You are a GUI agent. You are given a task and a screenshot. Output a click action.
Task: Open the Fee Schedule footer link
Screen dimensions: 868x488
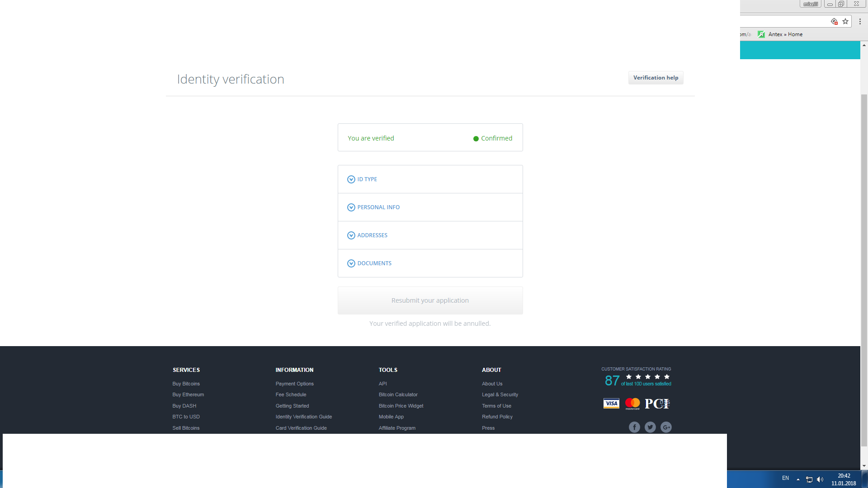pyautogui.click(x=291, y=394)
